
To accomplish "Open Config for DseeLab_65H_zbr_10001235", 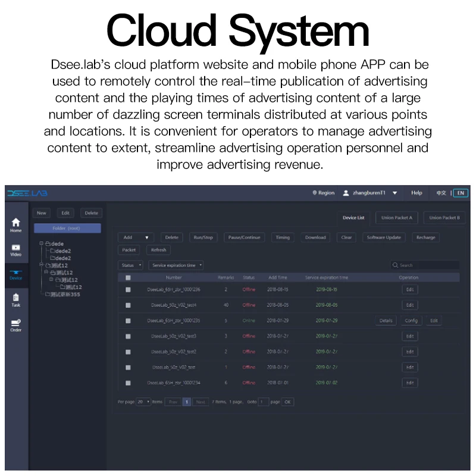I will [411, 321].
